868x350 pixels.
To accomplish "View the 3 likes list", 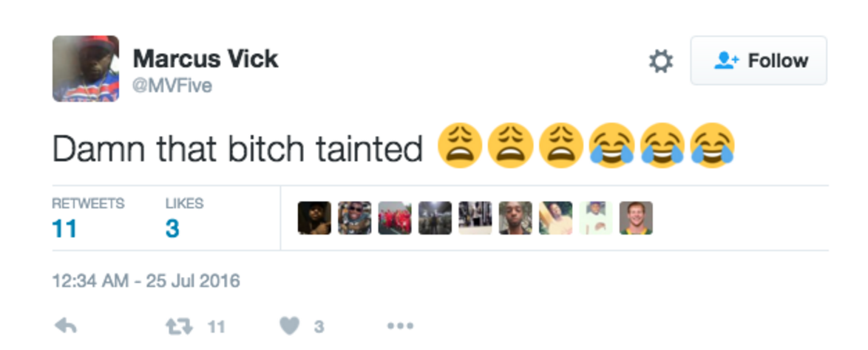I will [184, 218].
